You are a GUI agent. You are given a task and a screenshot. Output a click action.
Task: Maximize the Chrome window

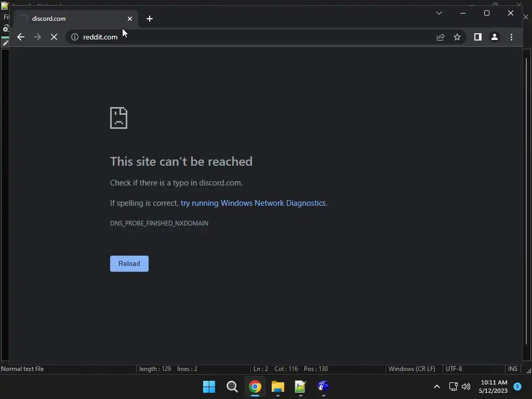pos(486,13)
